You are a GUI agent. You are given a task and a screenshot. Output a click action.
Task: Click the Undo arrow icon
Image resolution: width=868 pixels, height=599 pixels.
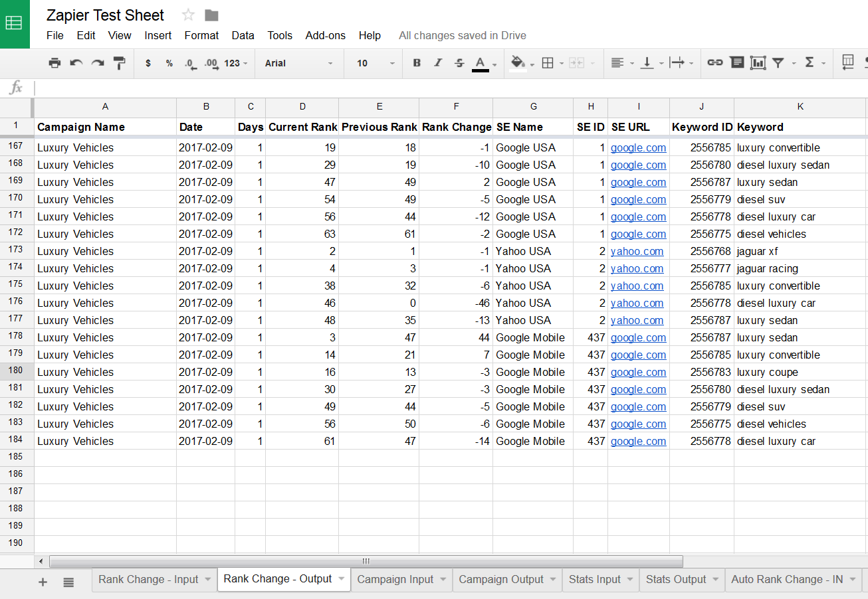coord(76,63)
